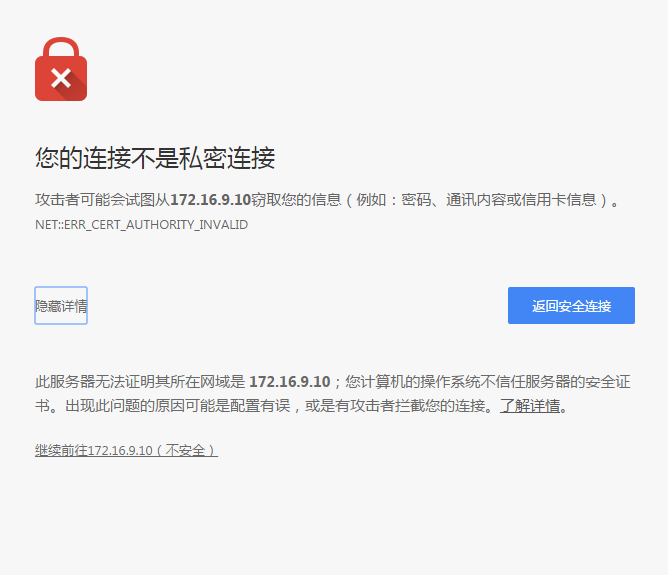Click the phrase 您计算机的操作系统不信任服务器的安全证
The width and height of the screenshot is (668, 575).
tap(488, 382)
